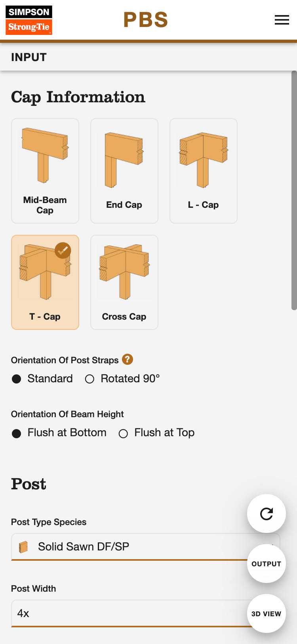297x644 pixels.
Task: Enable Flush at Top orientation
Action: [x=123, y=433]
